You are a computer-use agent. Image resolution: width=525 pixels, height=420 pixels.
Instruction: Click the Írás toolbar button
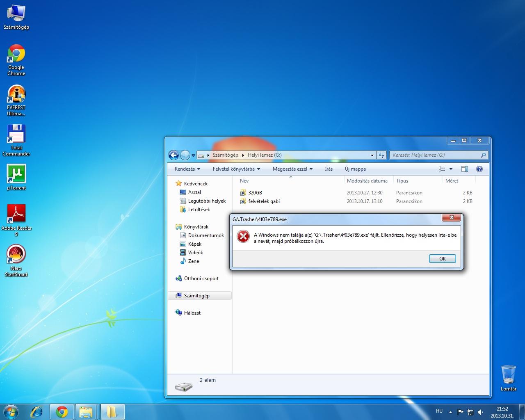329,169
